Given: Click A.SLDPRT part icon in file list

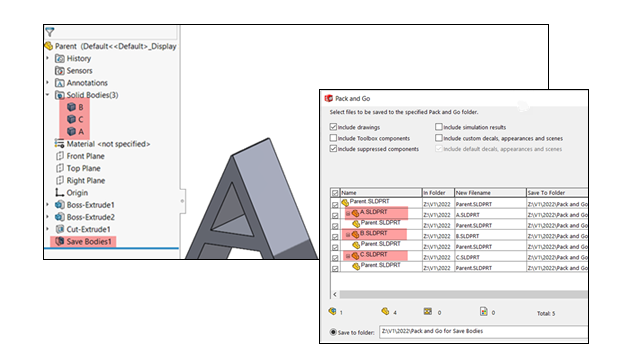Looking at the screenshot, I should (355, 213).
